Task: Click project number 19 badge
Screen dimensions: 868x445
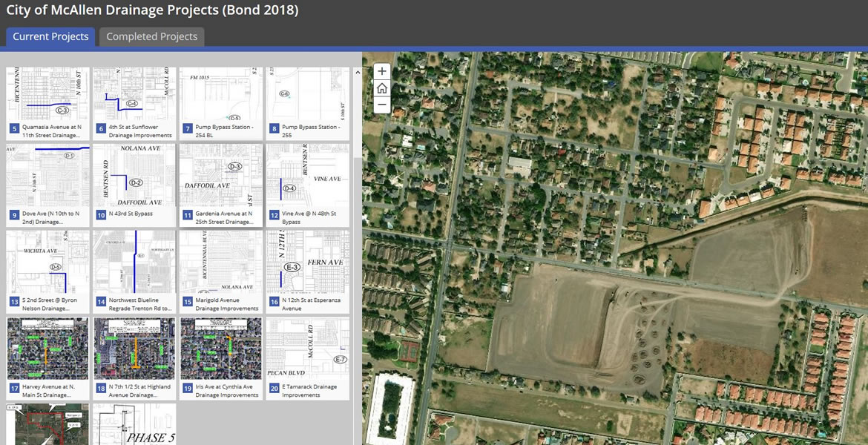Action: (188, 389)
